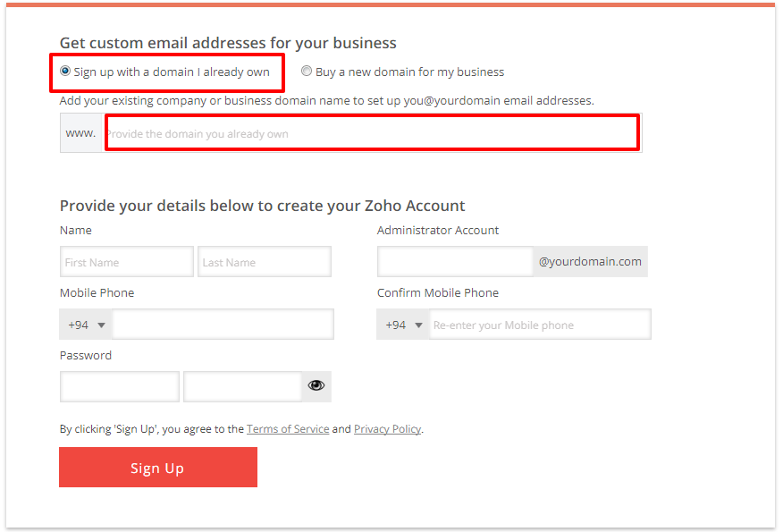Click the www. prefix label

tap(81, 133)
